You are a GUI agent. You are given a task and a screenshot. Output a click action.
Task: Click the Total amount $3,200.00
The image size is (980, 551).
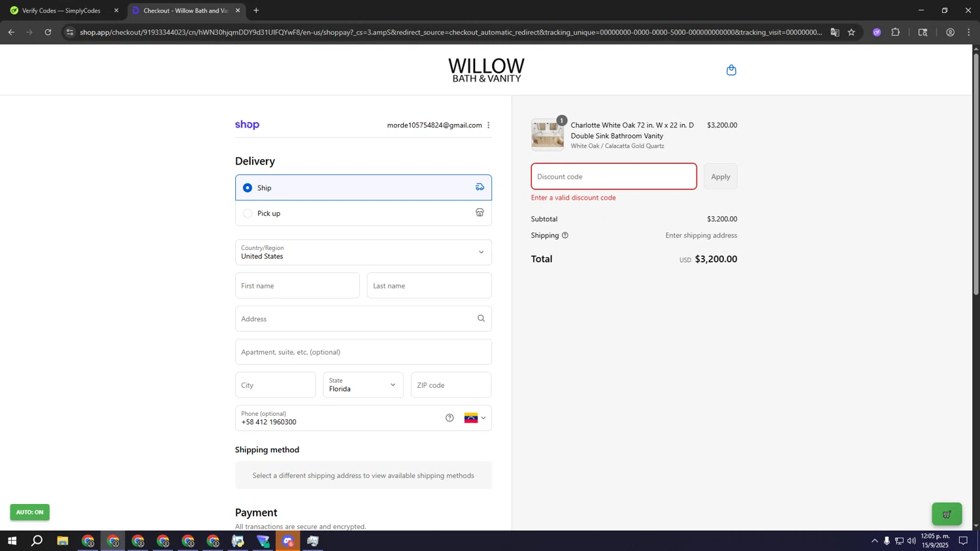tap(716, 259)
